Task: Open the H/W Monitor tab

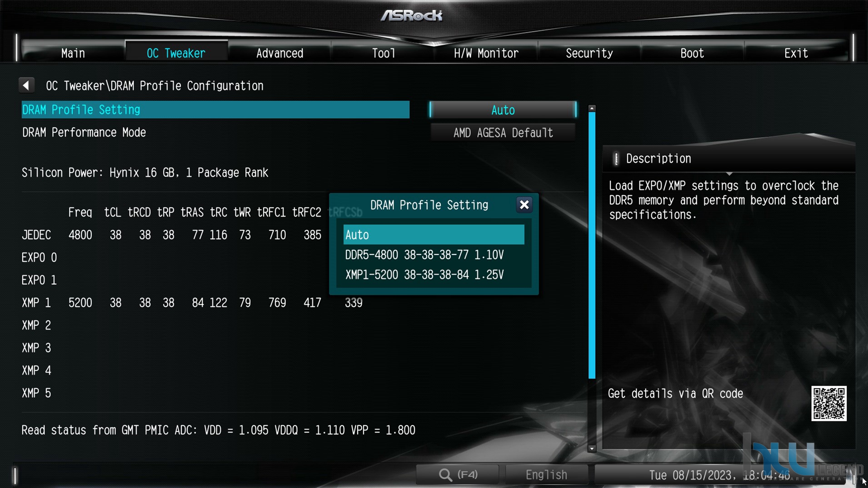Action: tap(486, 53)
